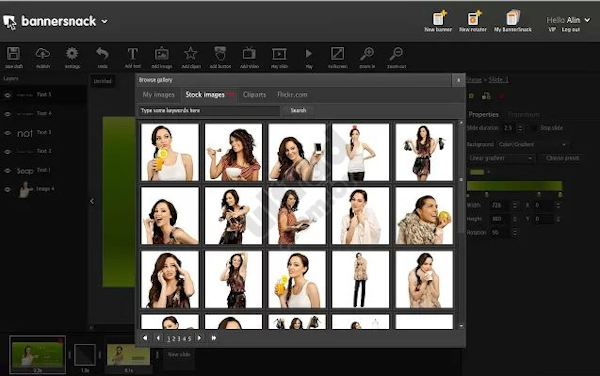Hide the Text 2 layer
The height and width of the screenshot is (376, 600).
(x=7, y=152)
